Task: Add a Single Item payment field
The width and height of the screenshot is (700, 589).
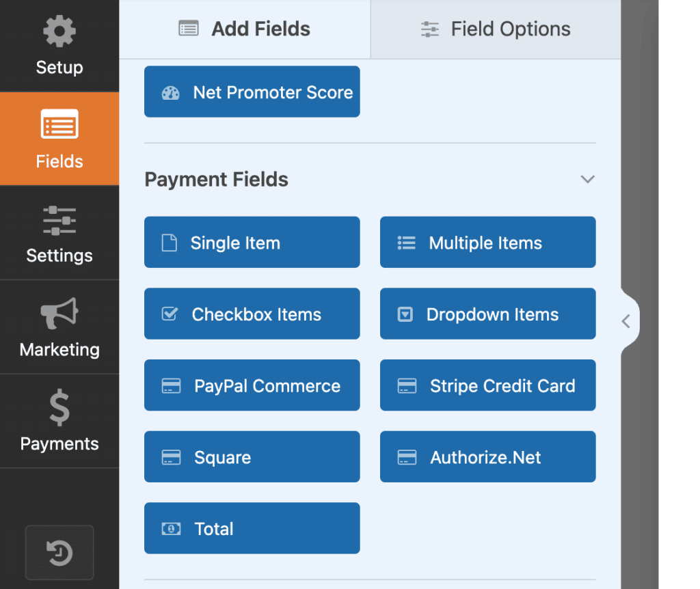Action: (252, 242)
